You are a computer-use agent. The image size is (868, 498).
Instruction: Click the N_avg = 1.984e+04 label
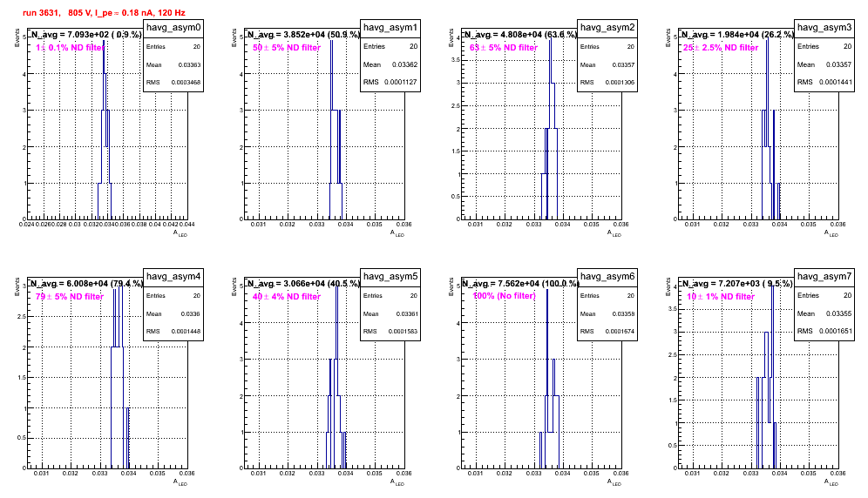coord(737,34)
